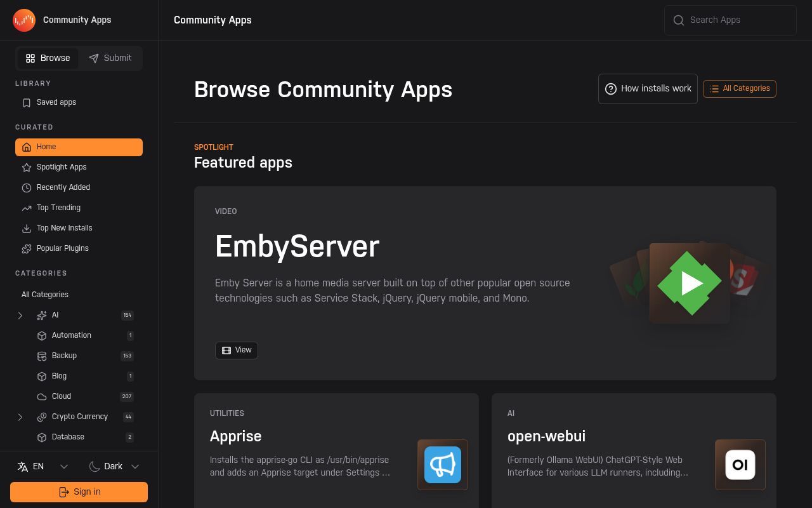Click the Database category box icon
Screen dimensions: 812x508
click(x=42, y=438)
